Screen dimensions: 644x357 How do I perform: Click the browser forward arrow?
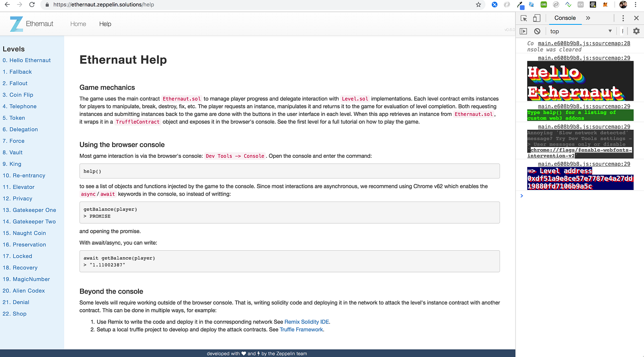tap(19, 5)
